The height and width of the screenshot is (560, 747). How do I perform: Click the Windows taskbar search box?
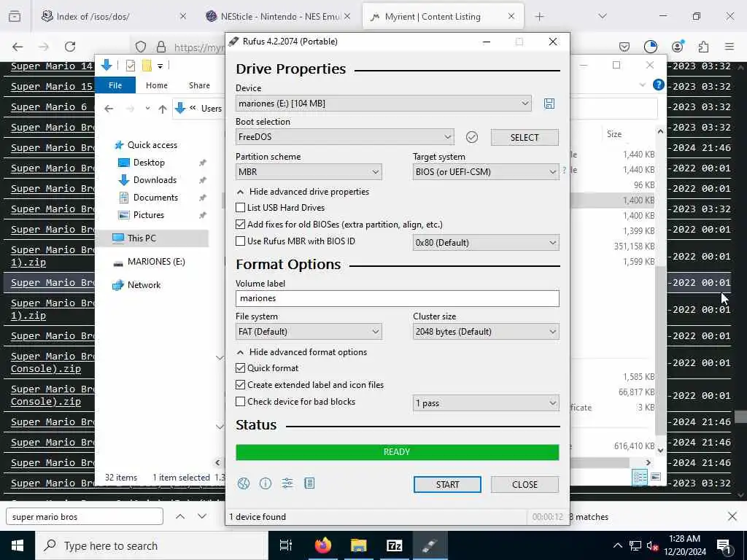[x=152, y=545]
